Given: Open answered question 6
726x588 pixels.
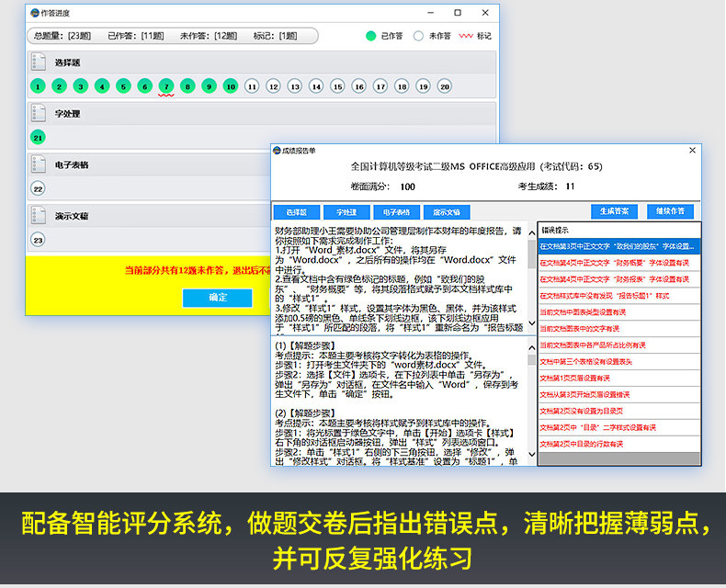Looking at the screenshot, I should [x=145, y=86].
